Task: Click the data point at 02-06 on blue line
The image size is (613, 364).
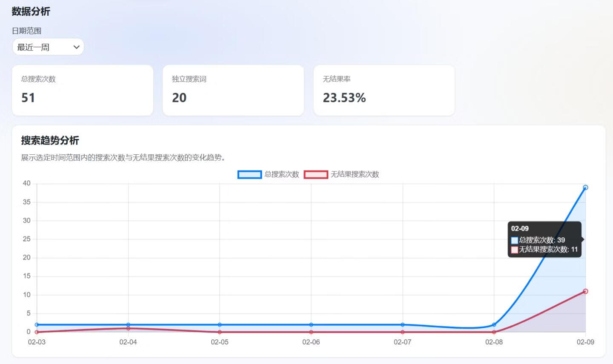Action: coord(311,324)
